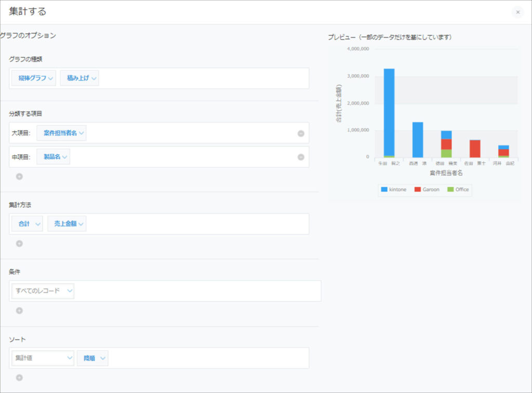Add another sort rule under ソート
This screenshot has height=393, width=532.
[19, 378]
